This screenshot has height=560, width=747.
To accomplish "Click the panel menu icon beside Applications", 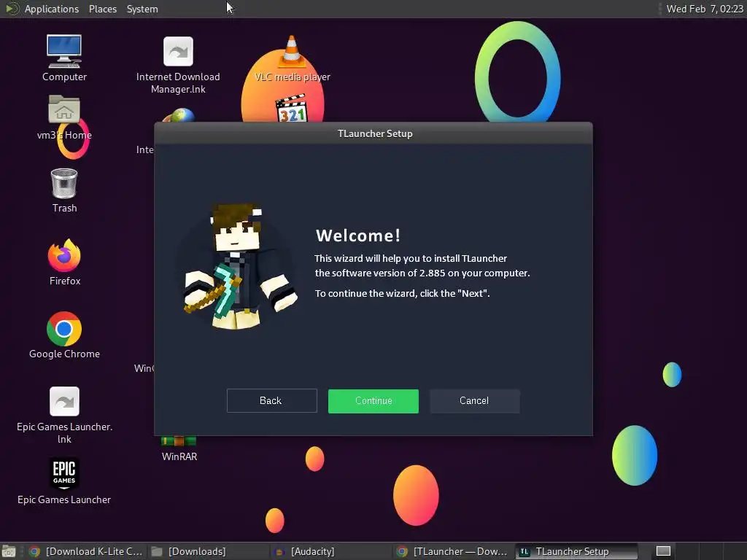I will (12, 9).
